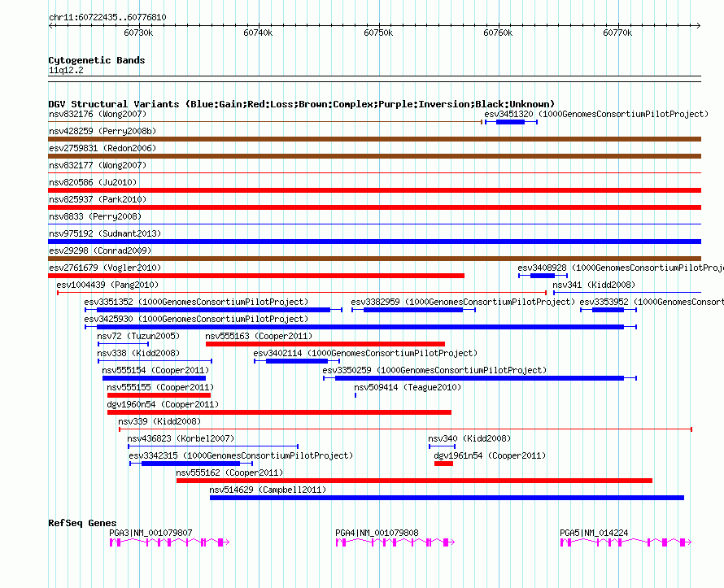This screenshot has height=588, width=724.
Task: Click the Cytogenetic Bands track title
Action: tap(97, 60)
